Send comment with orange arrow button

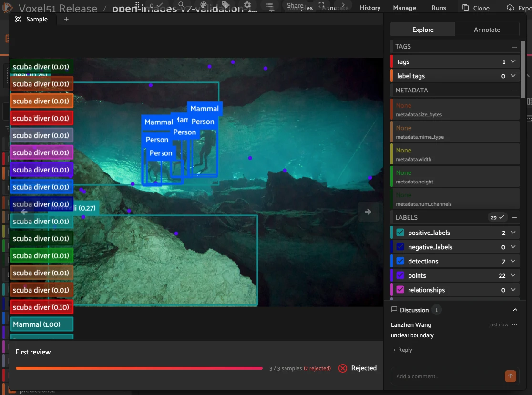[510, 376]
